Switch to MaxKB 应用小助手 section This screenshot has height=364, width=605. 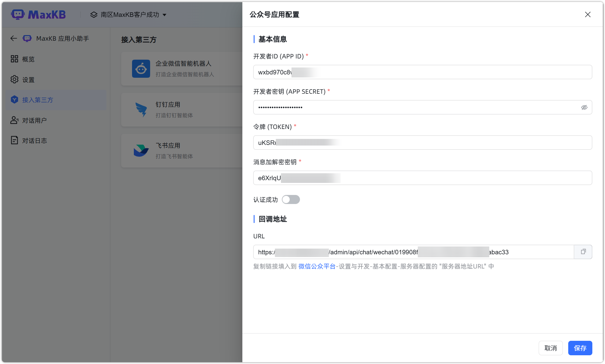coord(62,38)
